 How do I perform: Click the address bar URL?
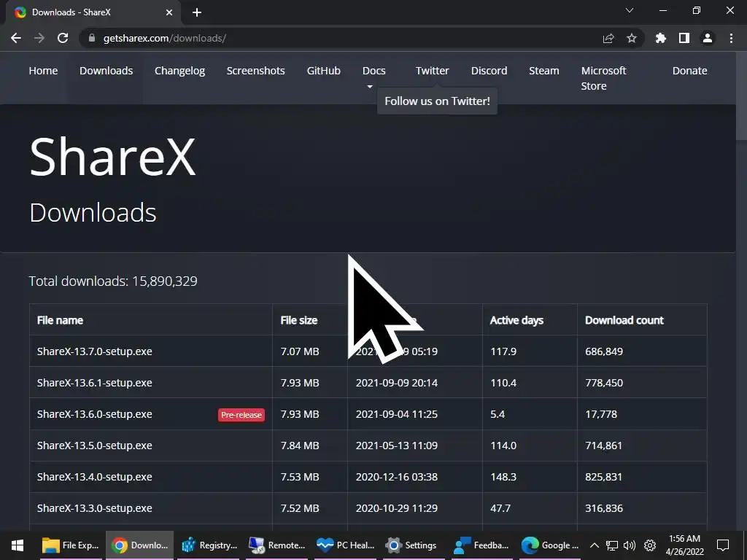[x=165, y=38]
